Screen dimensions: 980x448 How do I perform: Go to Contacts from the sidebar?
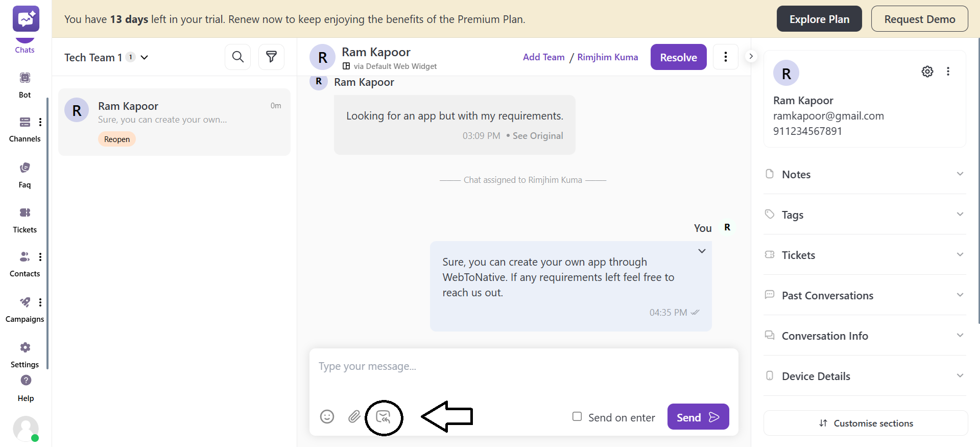[24, 263]
